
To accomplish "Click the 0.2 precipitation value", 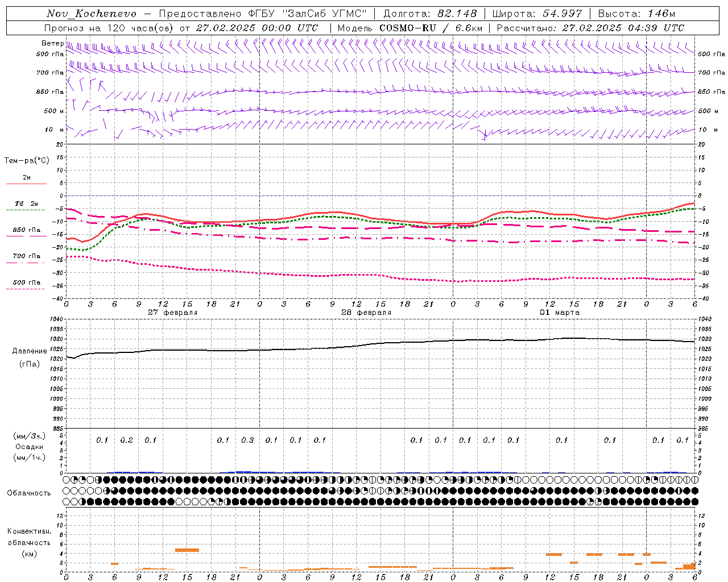I will pos(126,440).
